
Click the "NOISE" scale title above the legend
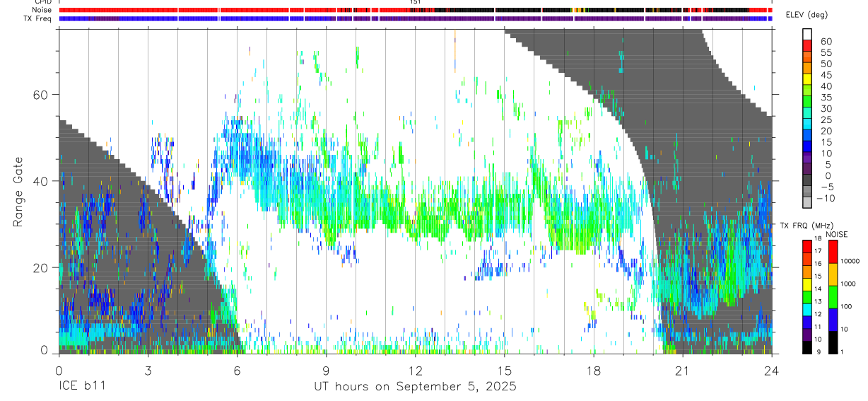pos(835,235)
